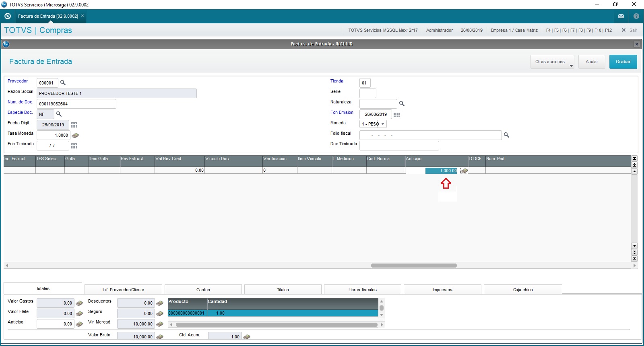The height and width of the screenshot is (346, 644).
Task: Switch to the Caja chica tab
Action: [523, 290]
